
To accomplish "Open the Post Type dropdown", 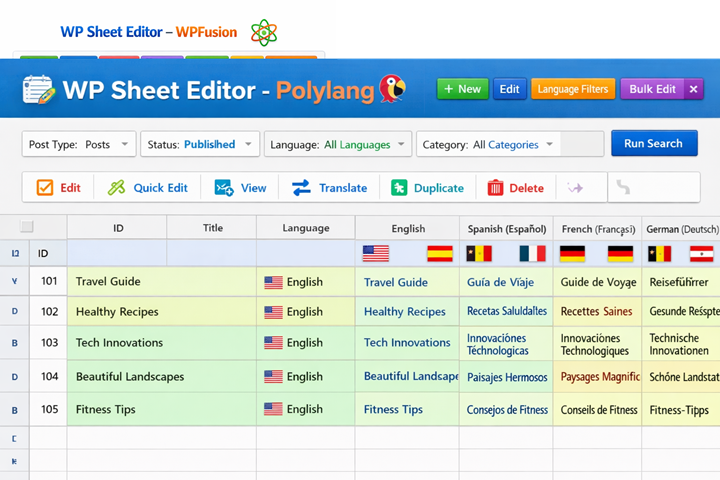I will click(x=79, y=144).
